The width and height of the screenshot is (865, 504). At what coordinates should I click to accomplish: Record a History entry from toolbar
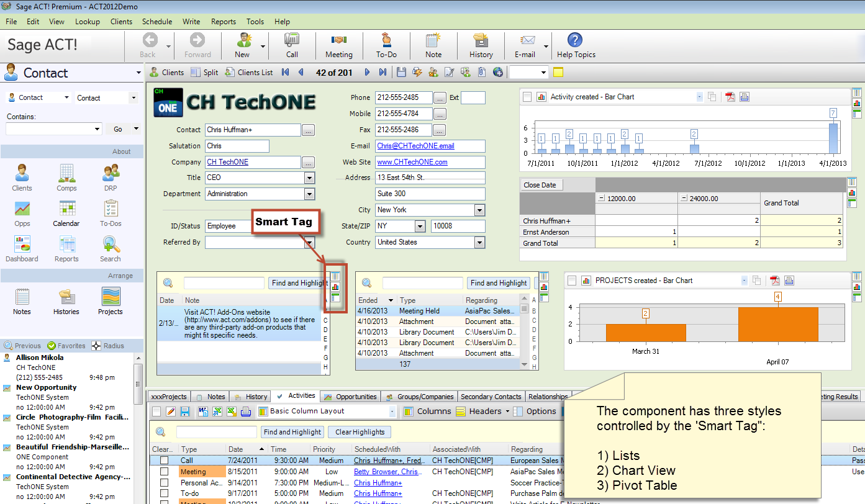481,45
